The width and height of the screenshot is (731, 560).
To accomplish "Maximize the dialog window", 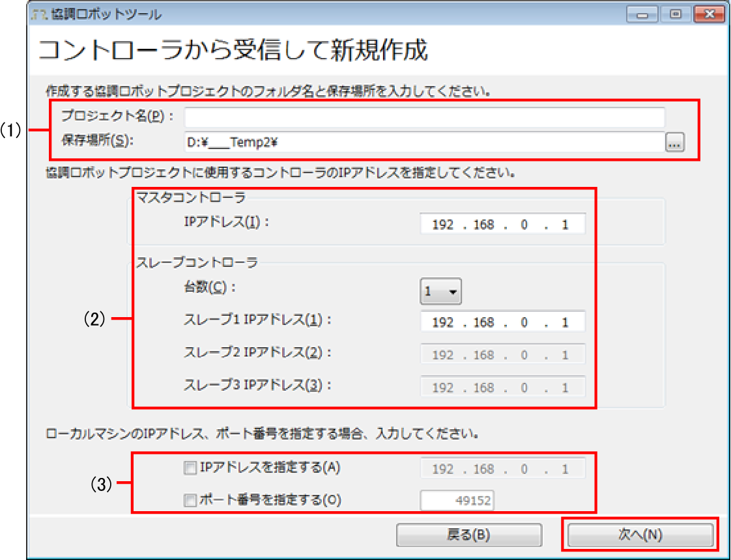I will (674, 14).
